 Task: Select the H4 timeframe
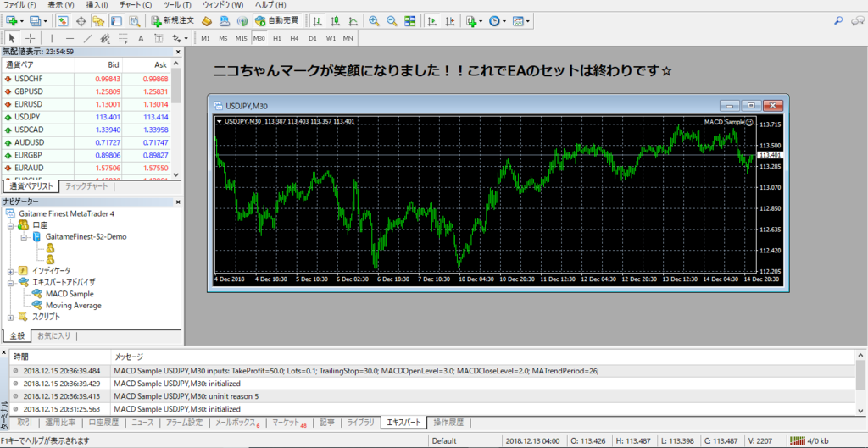point(294,38)
